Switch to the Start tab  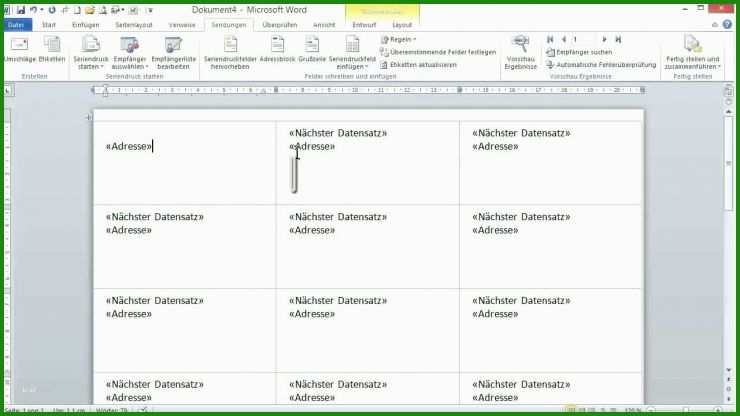(49, 25)
